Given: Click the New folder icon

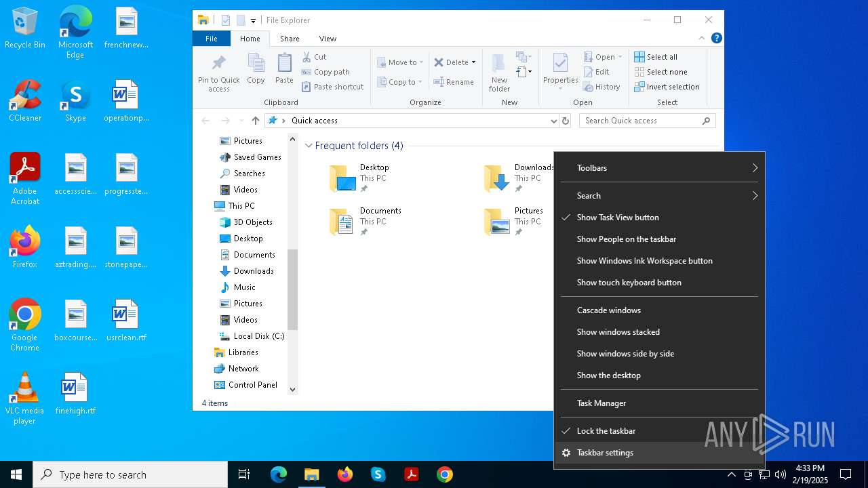Looking at the screenshot, I should click(499, 73).
